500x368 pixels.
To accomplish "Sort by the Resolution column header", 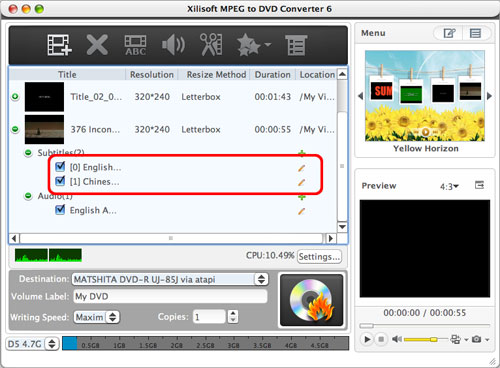I will pyautogui.click(x=152, y=74).
